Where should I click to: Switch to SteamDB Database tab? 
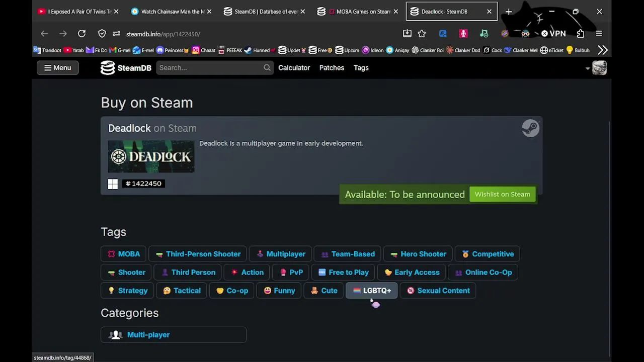click(x=264, y=12)
